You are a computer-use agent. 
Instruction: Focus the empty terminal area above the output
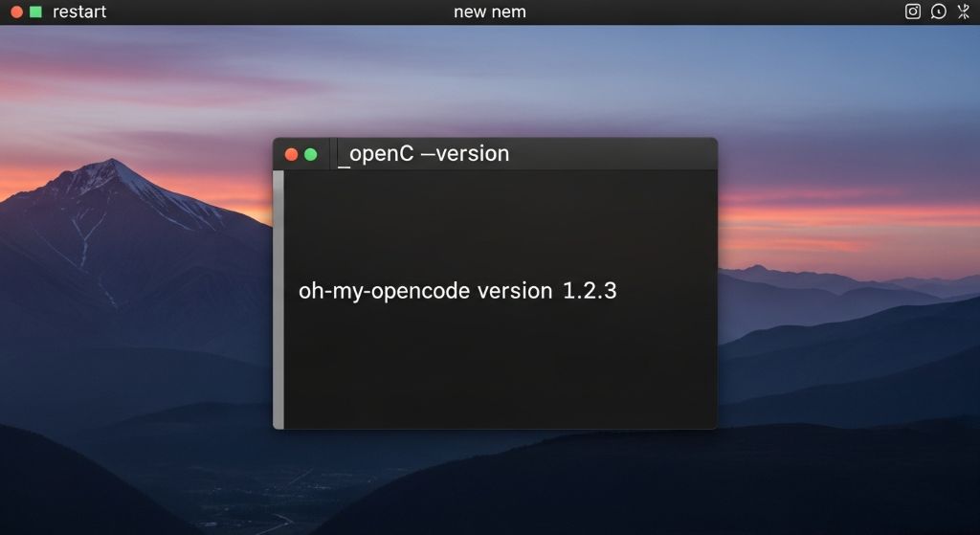point(498,225)
